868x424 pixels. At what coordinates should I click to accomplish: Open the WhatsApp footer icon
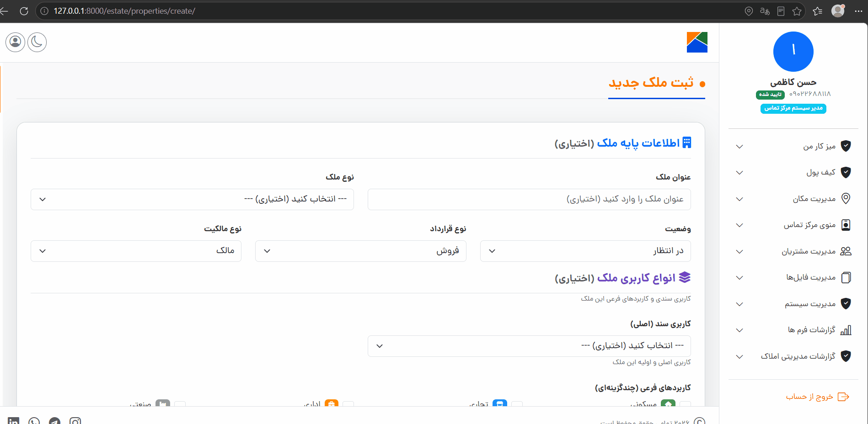coord(34,421)
